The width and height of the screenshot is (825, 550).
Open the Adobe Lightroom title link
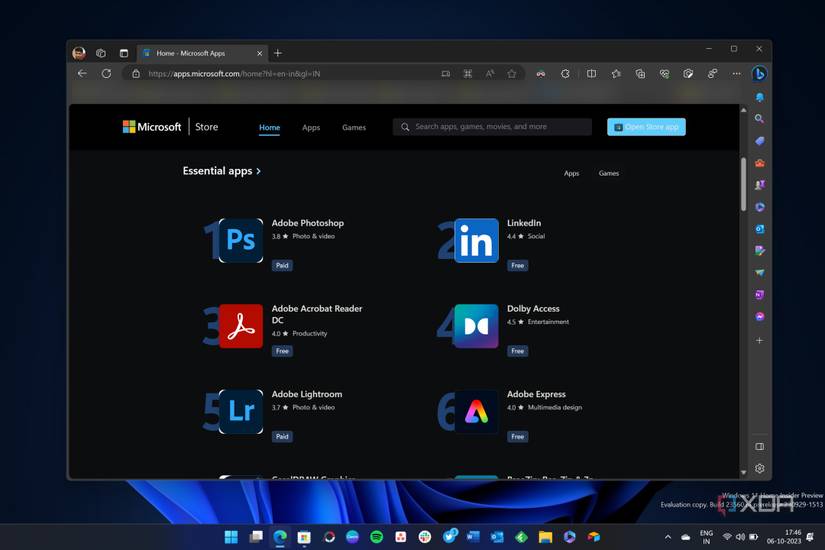[307, 394]
